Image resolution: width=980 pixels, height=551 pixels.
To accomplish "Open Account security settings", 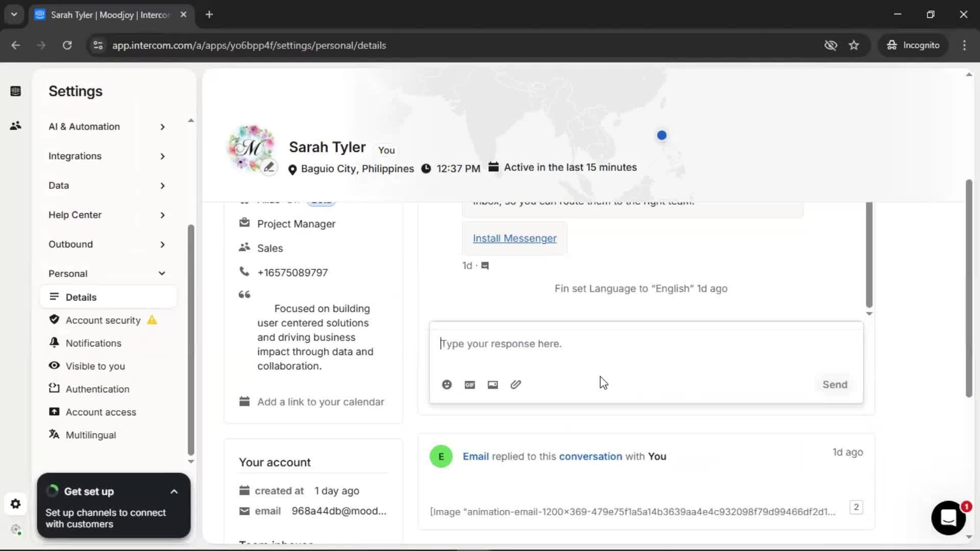I will coord(103,320).
